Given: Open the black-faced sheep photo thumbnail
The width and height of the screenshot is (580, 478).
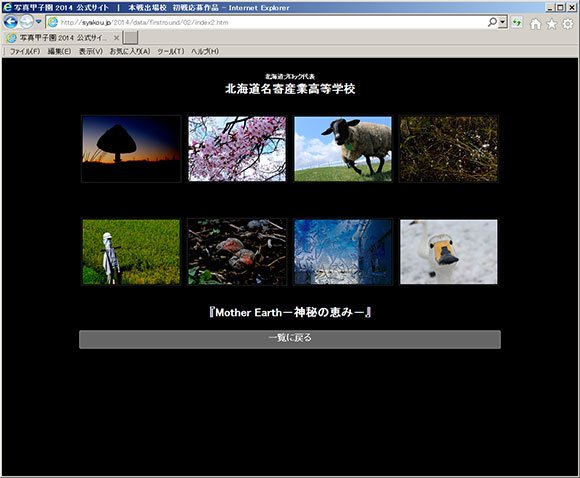Looking at the screenshot, I should click(343, 149).
